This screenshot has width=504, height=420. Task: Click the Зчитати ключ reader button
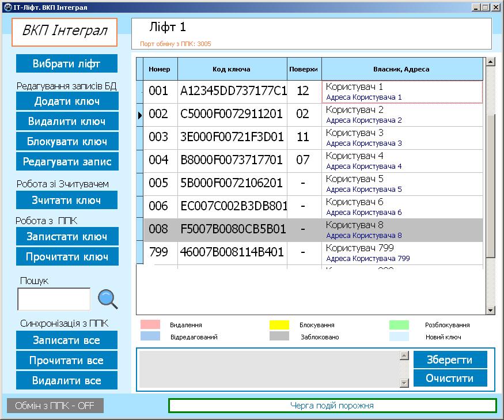(x=67, y=200)
